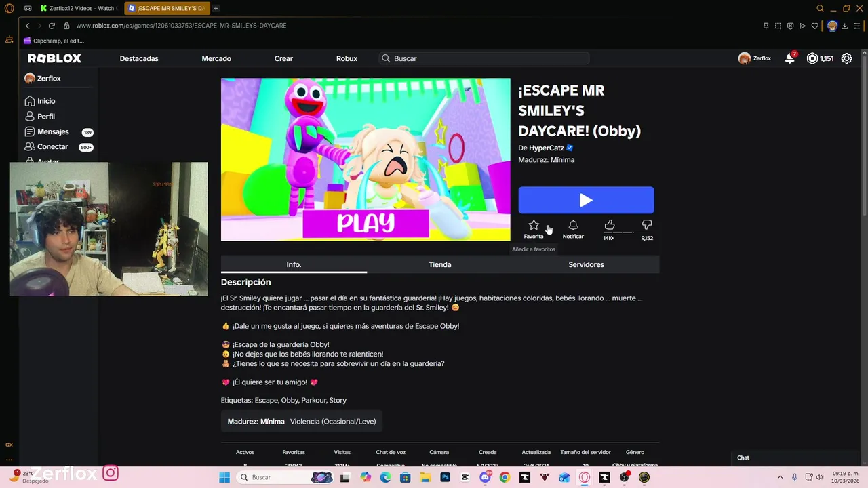Select the ESCAPE MR SMILEY'S browser tab
This screenshot has width=868, height=488.
click(x=167, y=8)
